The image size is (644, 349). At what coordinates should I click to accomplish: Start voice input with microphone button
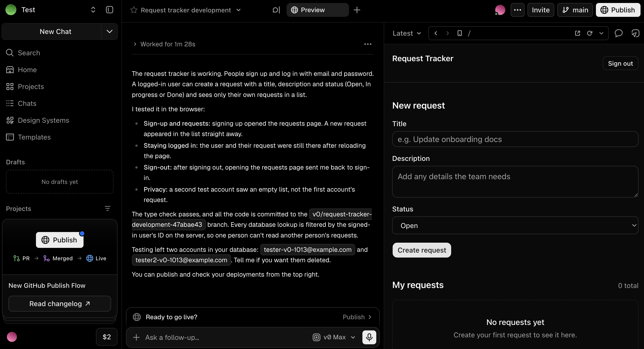click(369, 337)
